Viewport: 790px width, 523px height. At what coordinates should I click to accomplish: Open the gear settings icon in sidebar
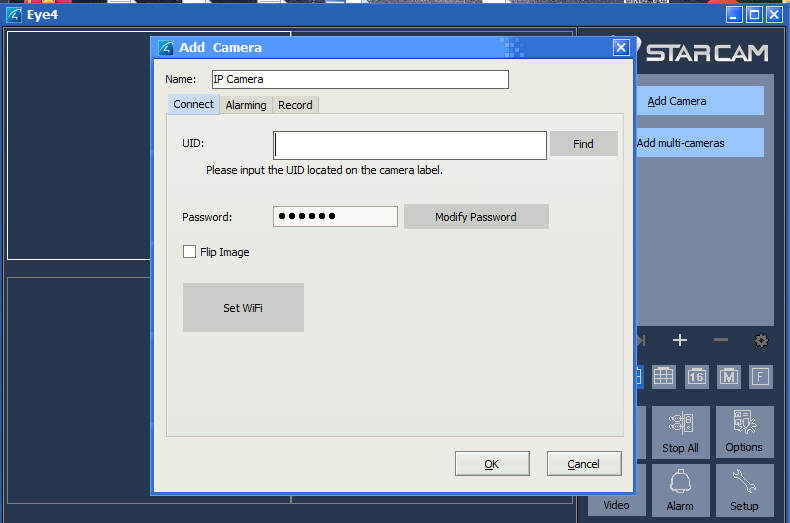(761, 341)
